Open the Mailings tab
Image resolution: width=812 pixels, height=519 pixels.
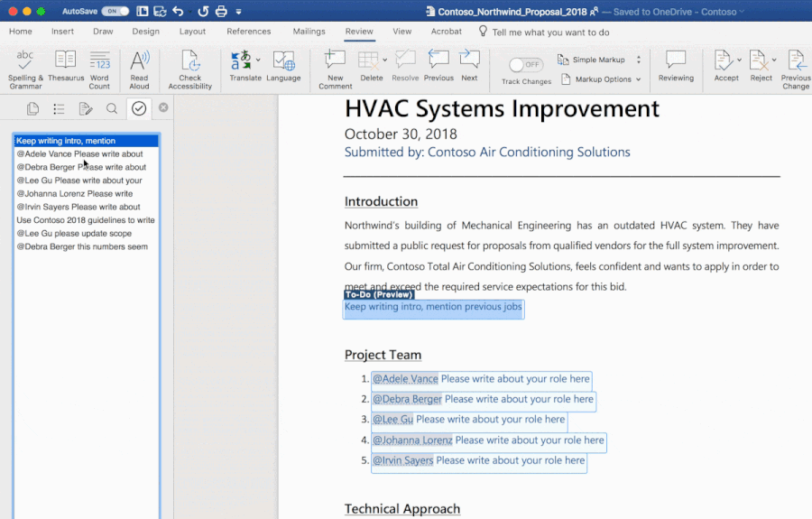coord(309,32)
